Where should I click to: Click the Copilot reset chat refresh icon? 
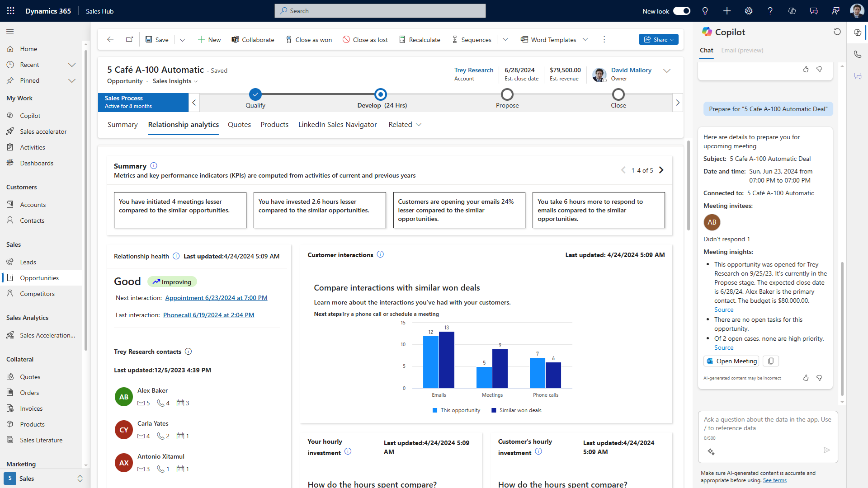pyautogui.click(x=837, y=32)
